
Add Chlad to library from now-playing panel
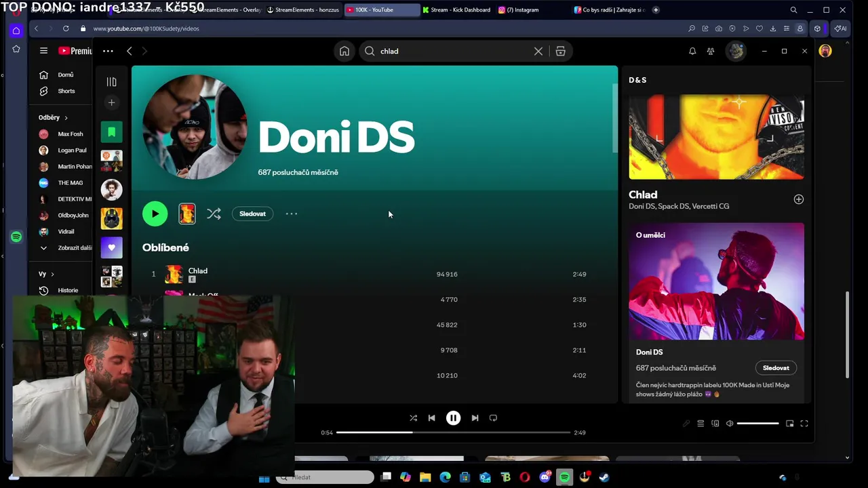[798, 199]
